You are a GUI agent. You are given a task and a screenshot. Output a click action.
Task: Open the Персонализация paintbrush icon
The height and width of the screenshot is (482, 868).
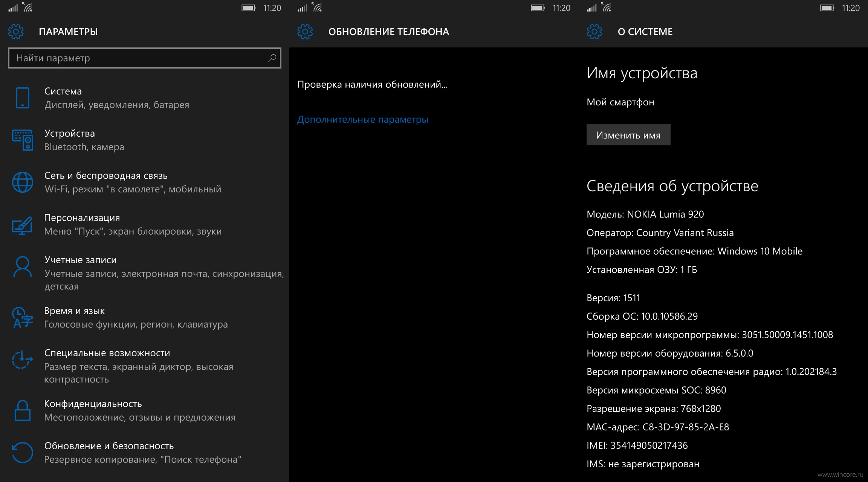[x=23, y=225]
